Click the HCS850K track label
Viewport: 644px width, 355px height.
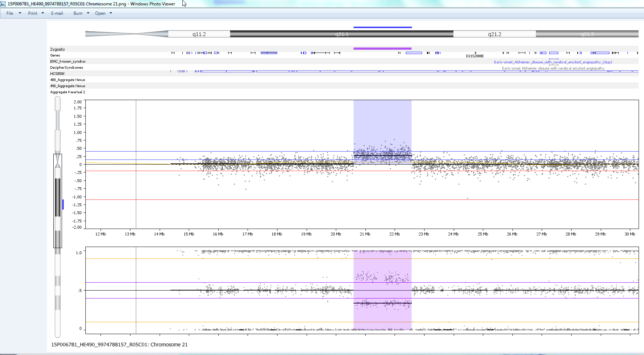coord(58,74)
